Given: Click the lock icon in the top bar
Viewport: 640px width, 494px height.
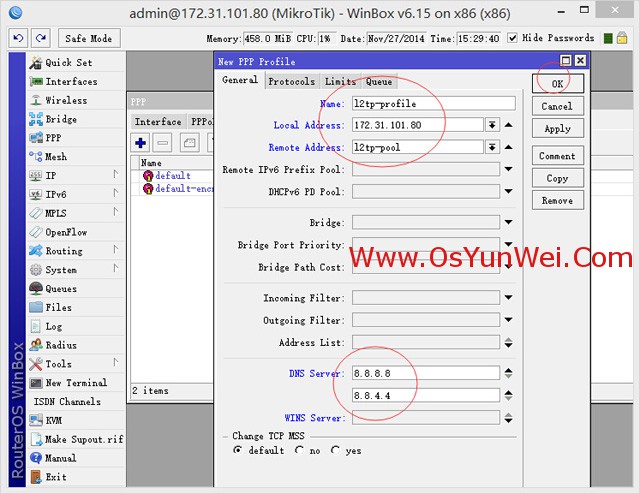Looking at the screenshot, I should (x=622, y=38).
